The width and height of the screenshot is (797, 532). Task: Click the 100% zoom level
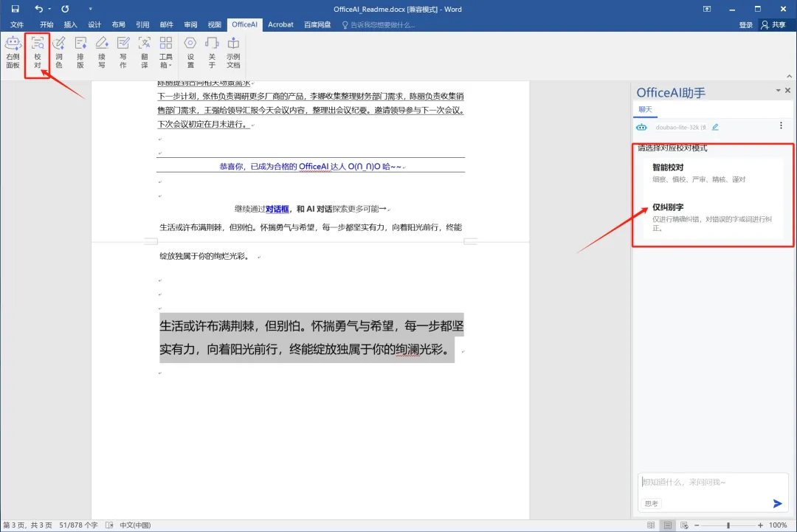pyautogui.click(x=778, y=525)
